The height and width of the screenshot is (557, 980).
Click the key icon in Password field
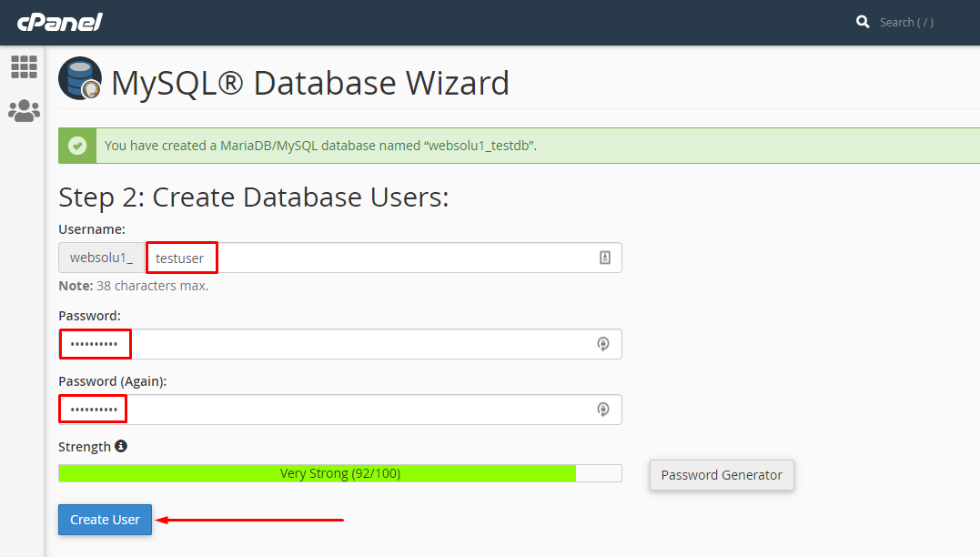602,344
